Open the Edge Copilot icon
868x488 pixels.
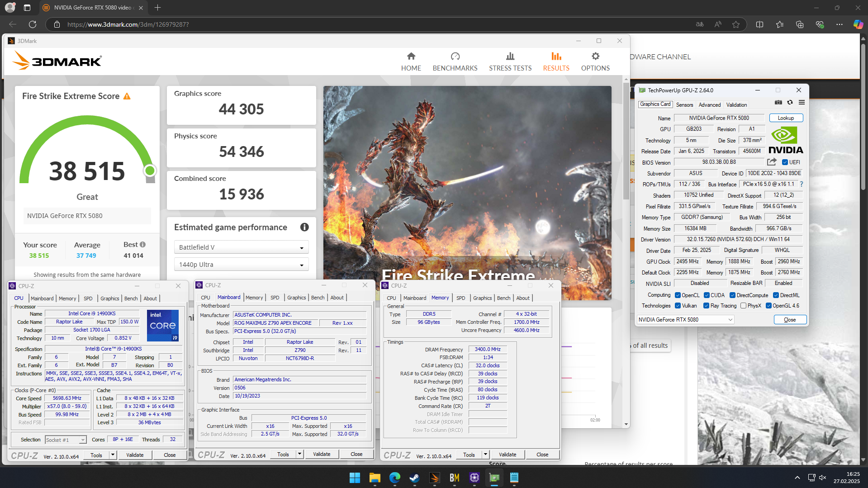[858, 24]
